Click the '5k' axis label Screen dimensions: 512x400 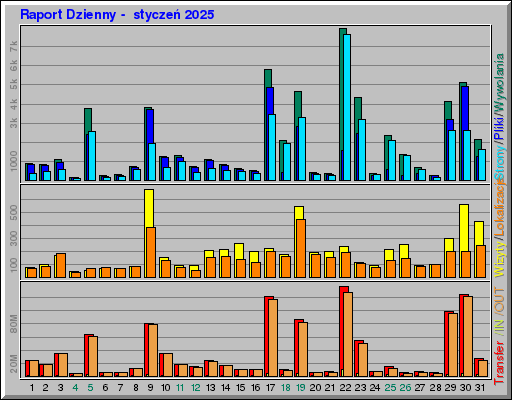coord(14,84)
